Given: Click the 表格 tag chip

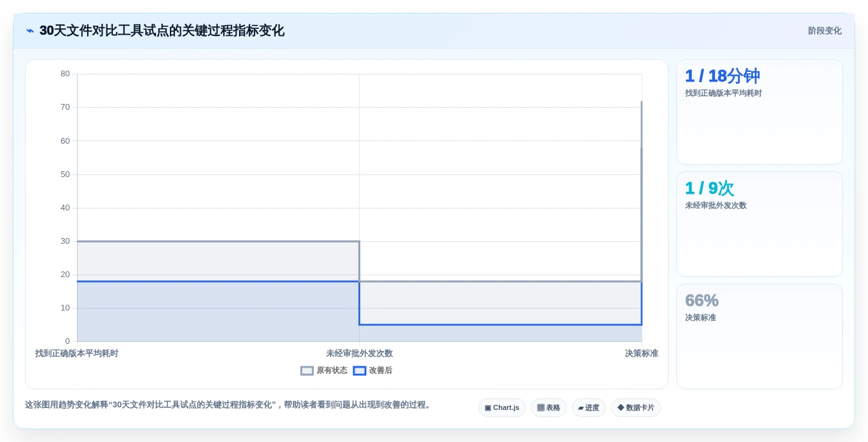Looking at the screenshot, I should (x=549, y=407).
